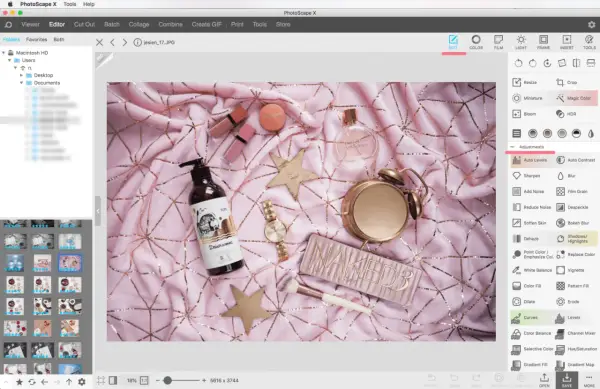
Task: Switch to the Batch tab
Action: click(x=112, y=24)
